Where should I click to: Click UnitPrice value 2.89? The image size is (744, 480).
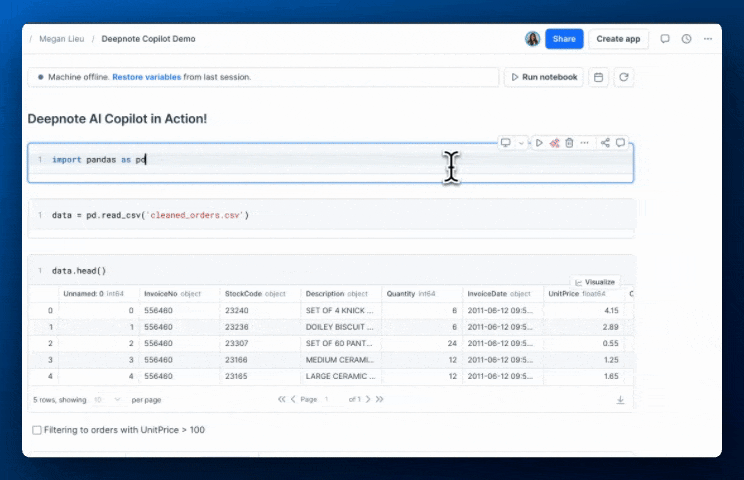(610, 327)
